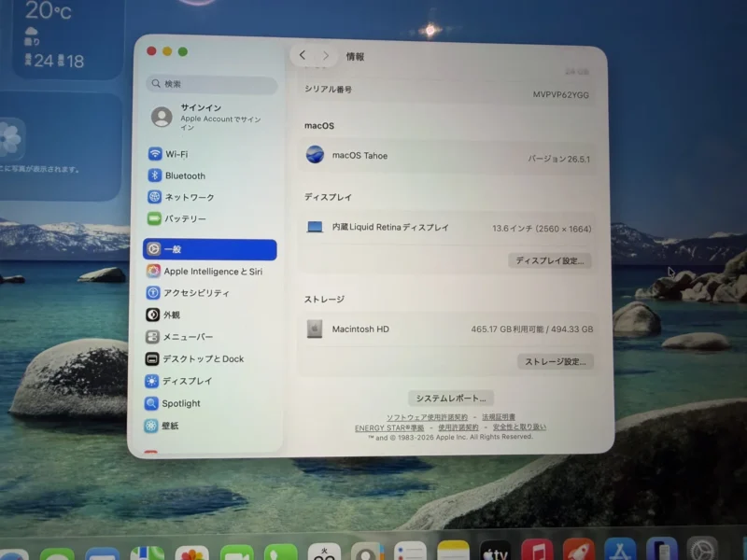Open FaceTime from the Dock
The width and height of the screenshot is (747, 560).
point(237,553)
